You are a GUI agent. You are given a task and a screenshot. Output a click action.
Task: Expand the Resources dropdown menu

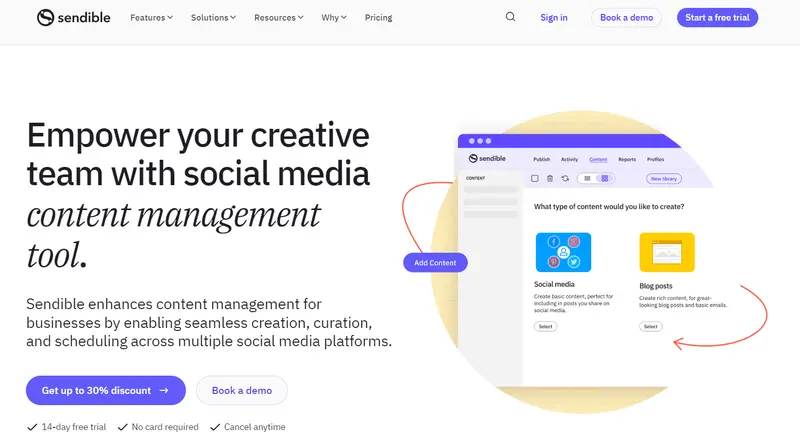click(x=279, y=17)
